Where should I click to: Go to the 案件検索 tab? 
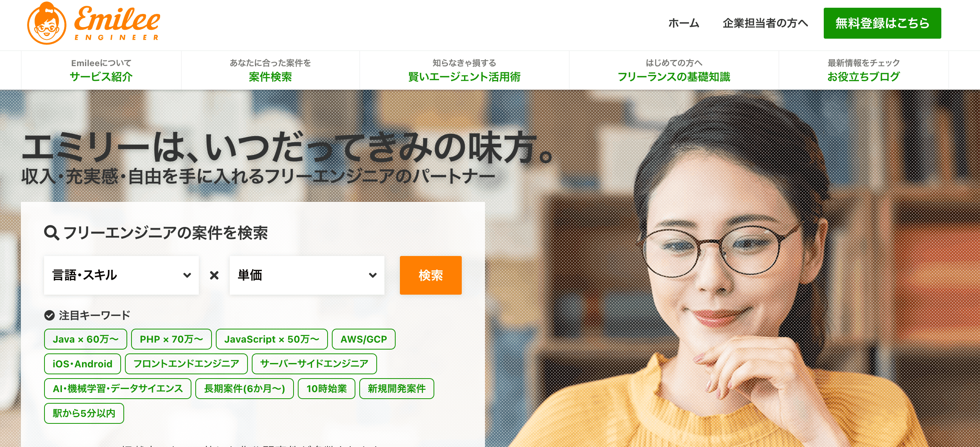point(270,70)
